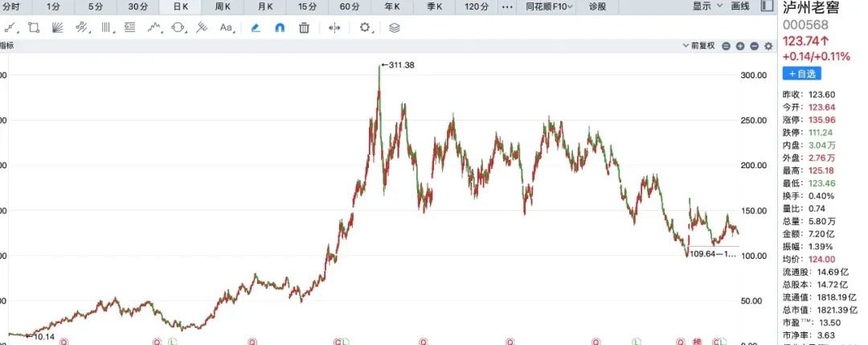
Task: Select the 月K monthly chart tab
Action: point(264,6)
